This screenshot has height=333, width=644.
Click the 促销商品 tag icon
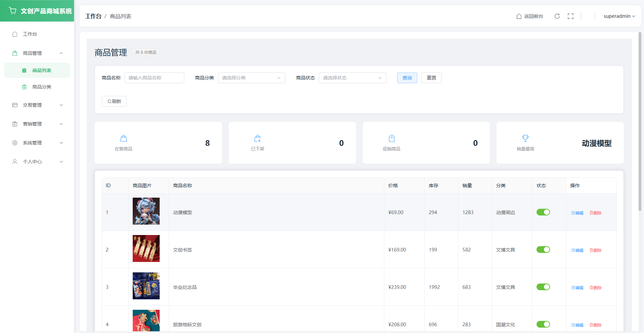[x=391, y=138]
